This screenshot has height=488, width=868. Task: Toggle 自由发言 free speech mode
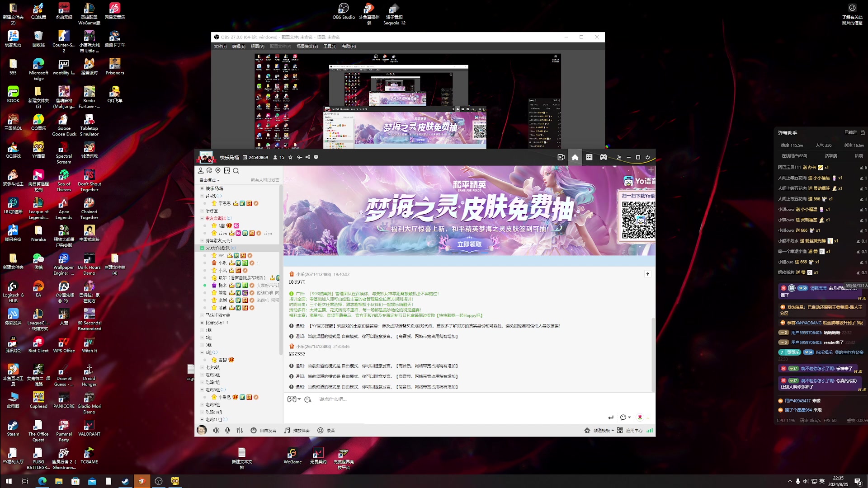point(264,430)
